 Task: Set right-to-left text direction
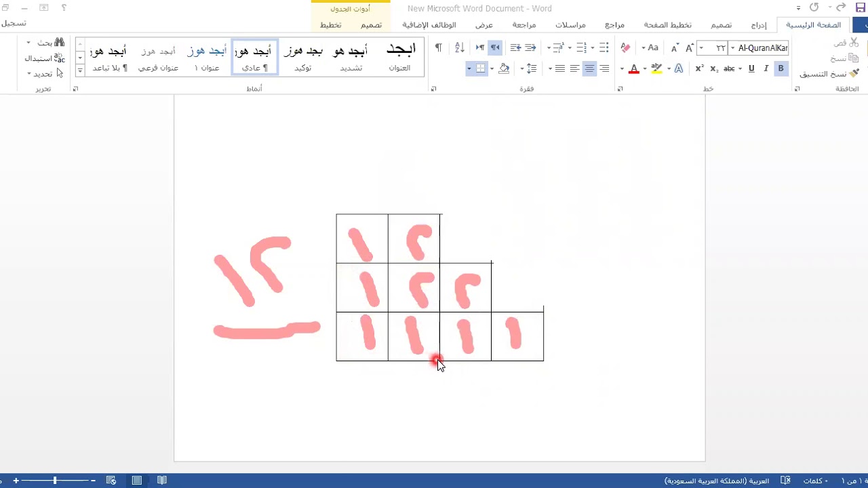pos(495,48)
